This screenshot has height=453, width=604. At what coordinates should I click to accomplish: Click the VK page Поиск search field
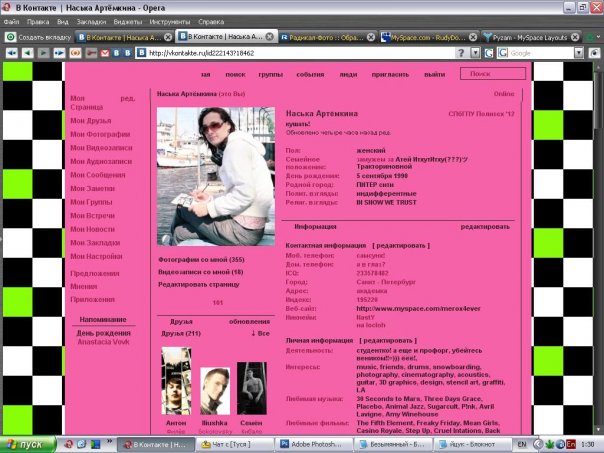[493, 73]
